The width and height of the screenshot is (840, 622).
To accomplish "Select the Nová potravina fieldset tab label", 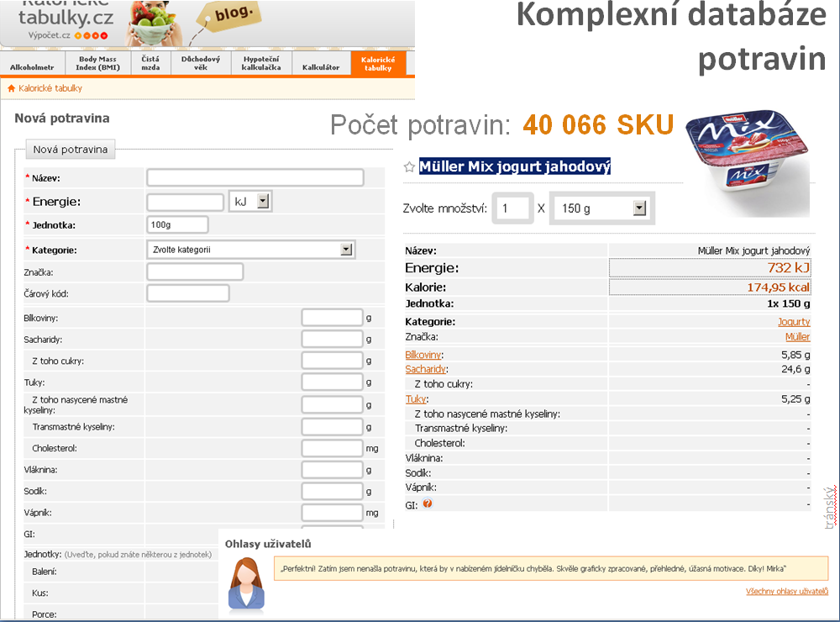I will click(71, 150).
